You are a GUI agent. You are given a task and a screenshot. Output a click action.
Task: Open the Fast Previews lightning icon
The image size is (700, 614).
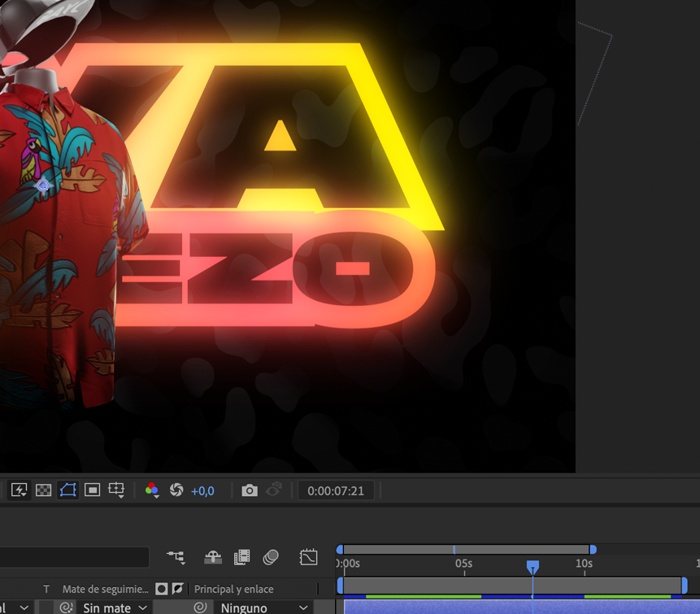click(20, 490)
